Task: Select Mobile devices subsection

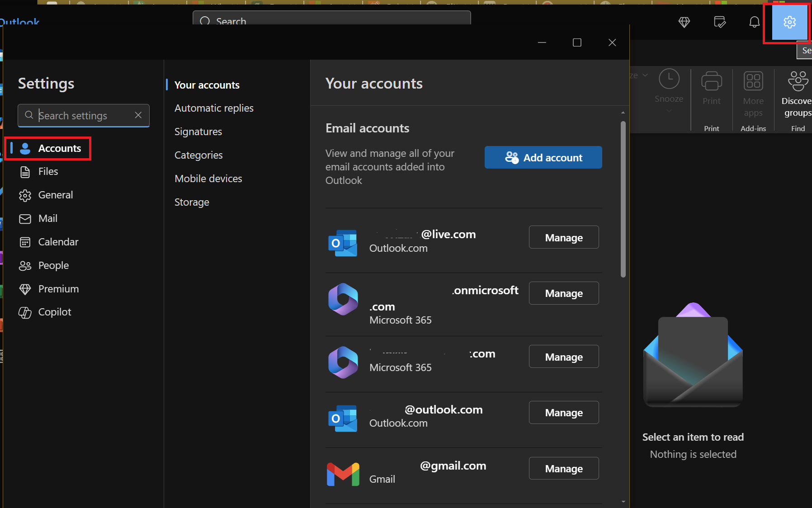Action: pyautogui.click(x=208, y=179)
